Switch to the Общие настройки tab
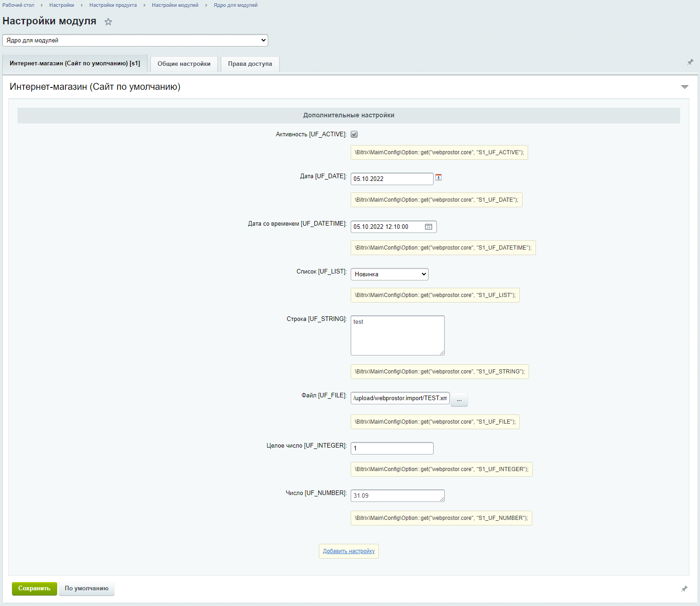 (184, 64)
